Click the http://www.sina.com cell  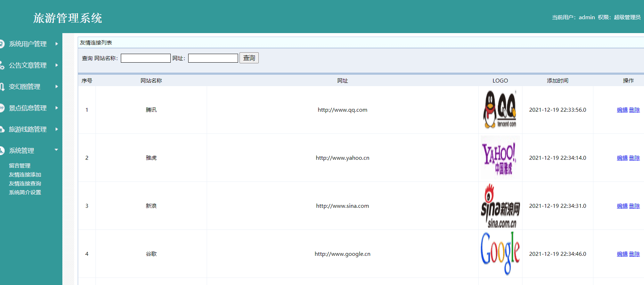342,206
